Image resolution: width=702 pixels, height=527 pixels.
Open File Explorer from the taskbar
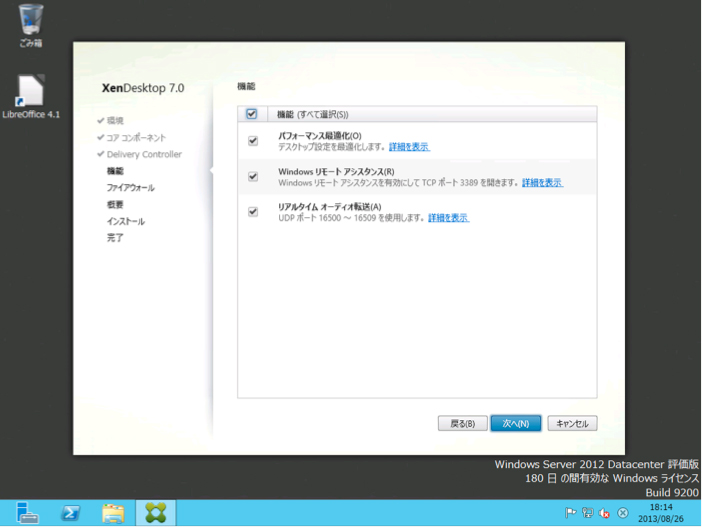point(113,513)
